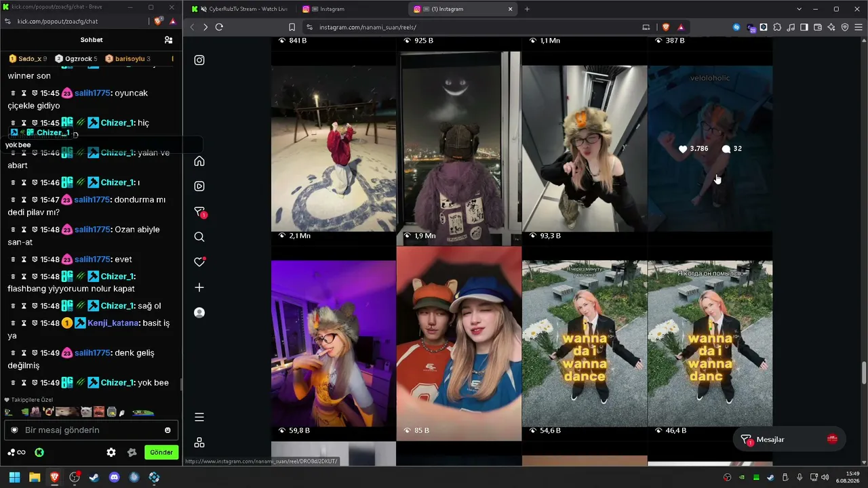This screenshot has height=488, width=868.
Task: Open the floating Mesajlar messages button
Action: coord(789,440)
